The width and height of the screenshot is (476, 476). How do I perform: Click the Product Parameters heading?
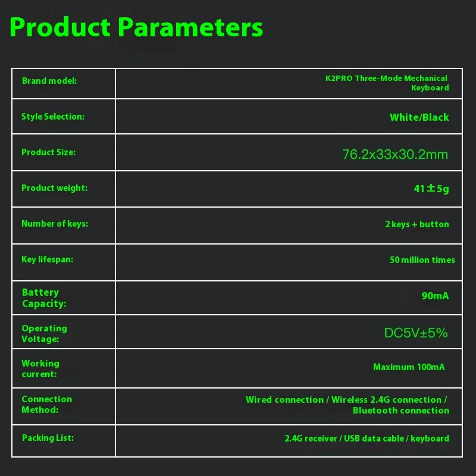click(136, 27)
